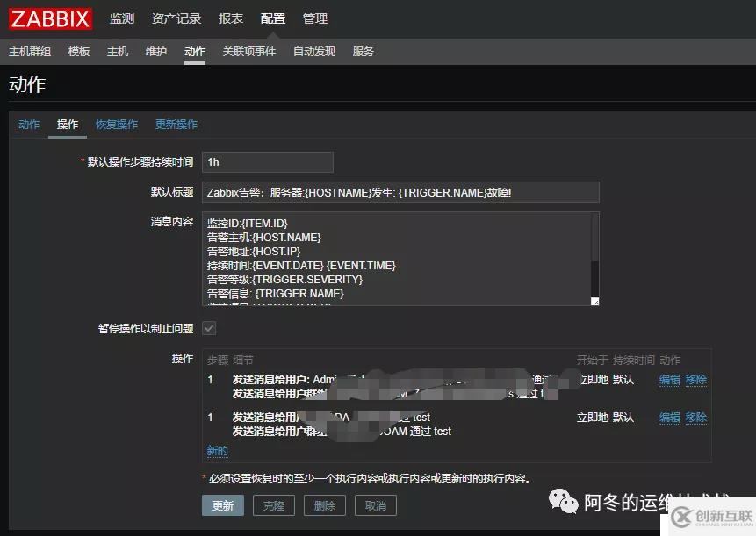Click the 持续时间:{EVENT.DATE} {EVENT.TIME} line
This screenshot has height=536, width=756.
point(301,265)
